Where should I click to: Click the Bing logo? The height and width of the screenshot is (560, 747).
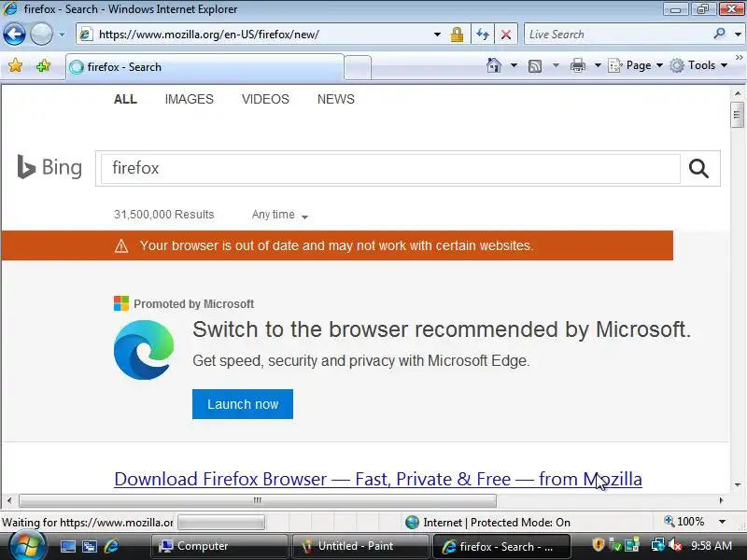coord(49,167)
